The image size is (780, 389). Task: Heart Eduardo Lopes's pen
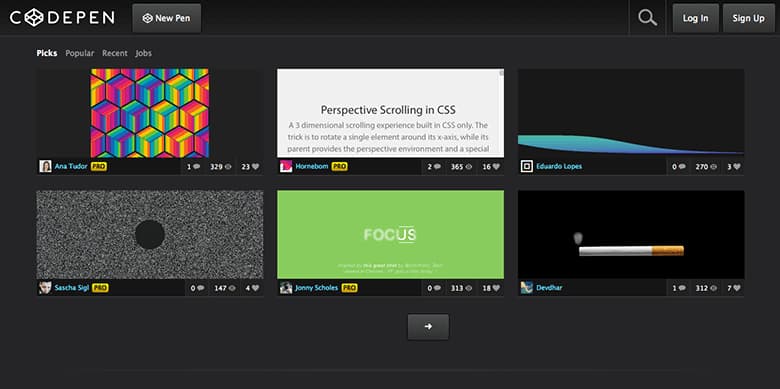pos(737,167)
